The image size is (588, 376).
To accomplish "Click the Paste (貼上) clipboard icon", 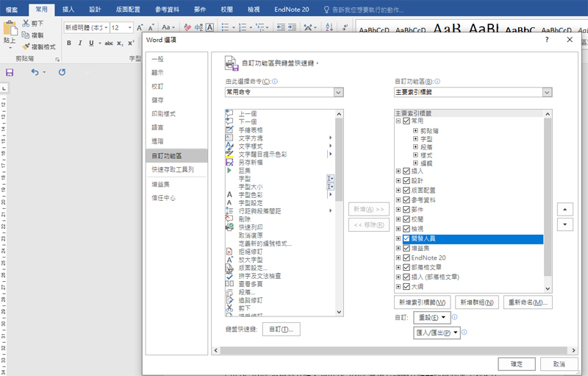I will [10, 29].
